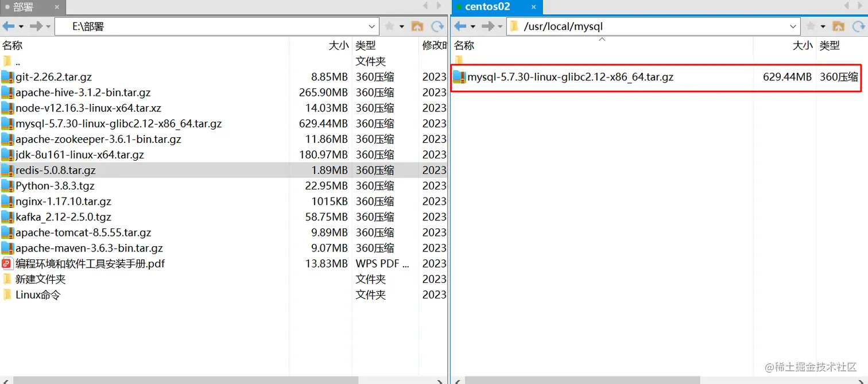The image size is (868, 384).
Task: Select node-v12.16.3-linux-x64.tar.xz archive icon
Action: click(x=7, y=107)
